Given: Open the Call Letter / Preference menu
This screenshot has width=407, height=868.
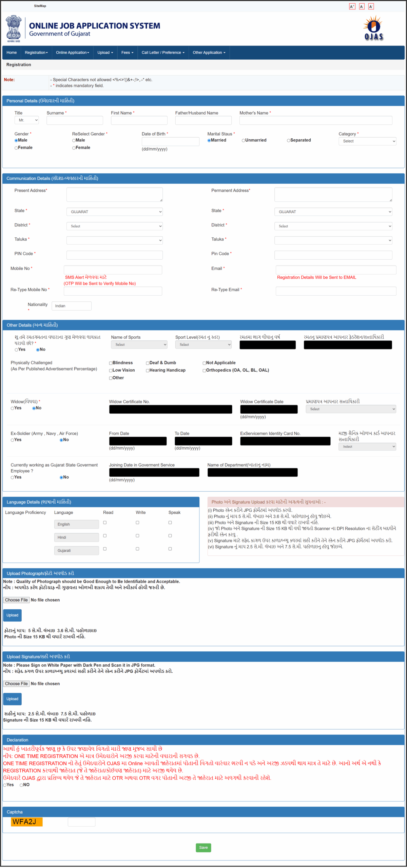Looking at the screenshot, I should click(x=163, y=53).
